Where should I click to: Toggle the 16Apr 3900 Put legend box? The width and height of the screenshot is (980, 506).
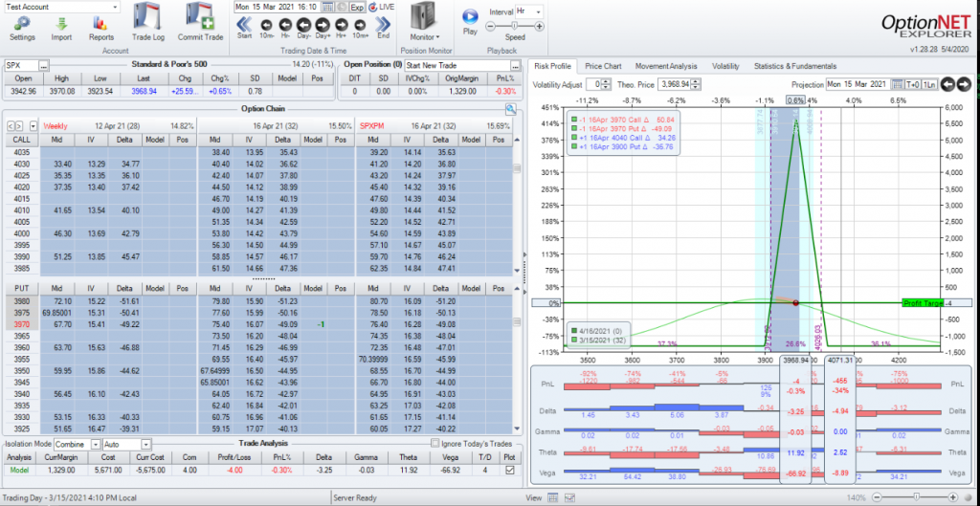(574, 146)
